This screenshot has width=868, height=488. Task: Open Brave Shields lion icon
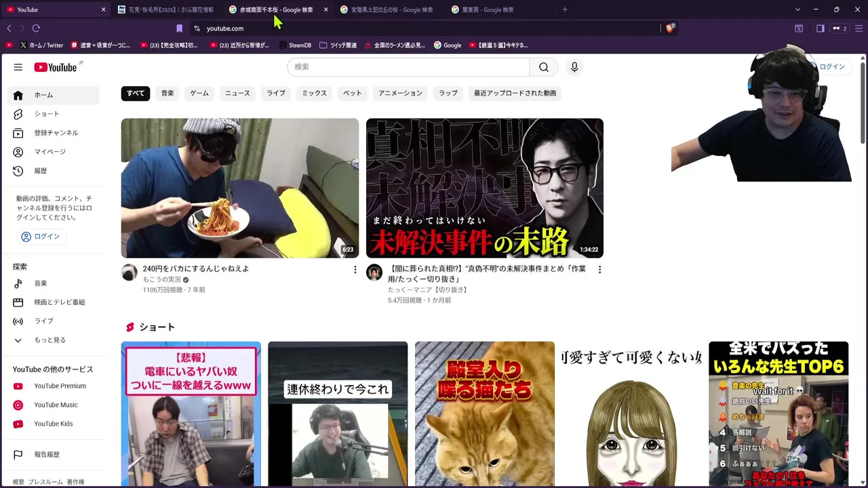pos(670,28)
